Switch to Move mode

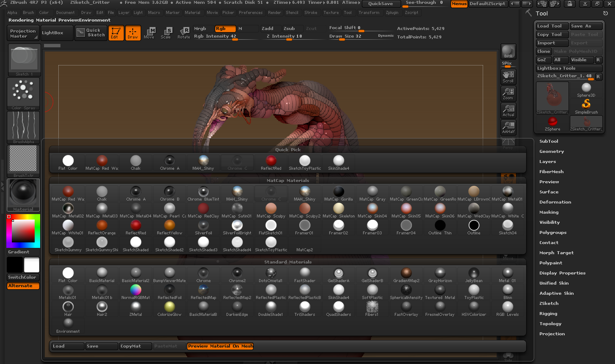point(150,33)
